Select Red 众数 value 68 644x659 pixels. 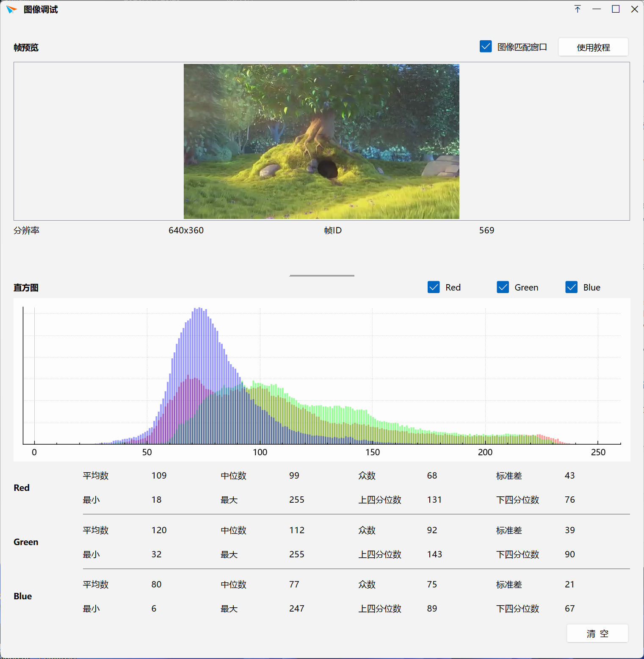(432, 476)
